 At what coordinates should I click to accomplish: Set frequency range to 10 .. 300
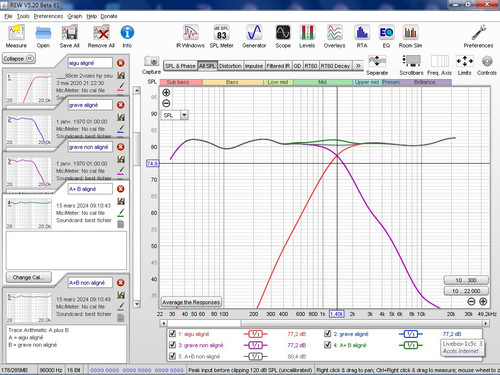466,280
